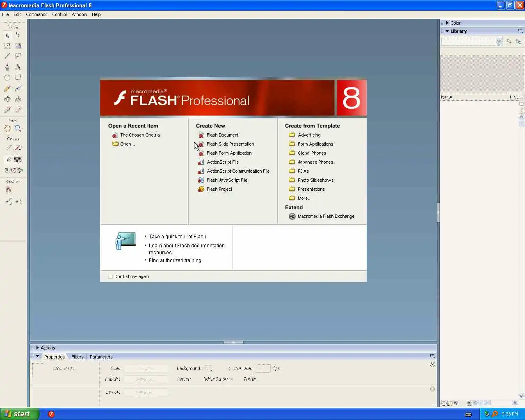This screenshot has width=525, height=420.
Task: Select the Subselection tool
Action: [18, 35]
